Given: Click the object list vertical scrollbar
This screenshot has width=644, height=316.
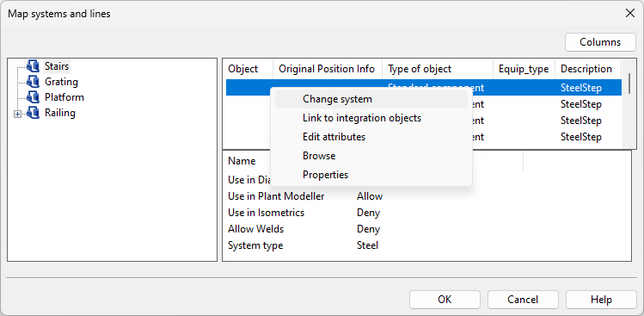Looking at the screenshot, I should coord(629,103).
